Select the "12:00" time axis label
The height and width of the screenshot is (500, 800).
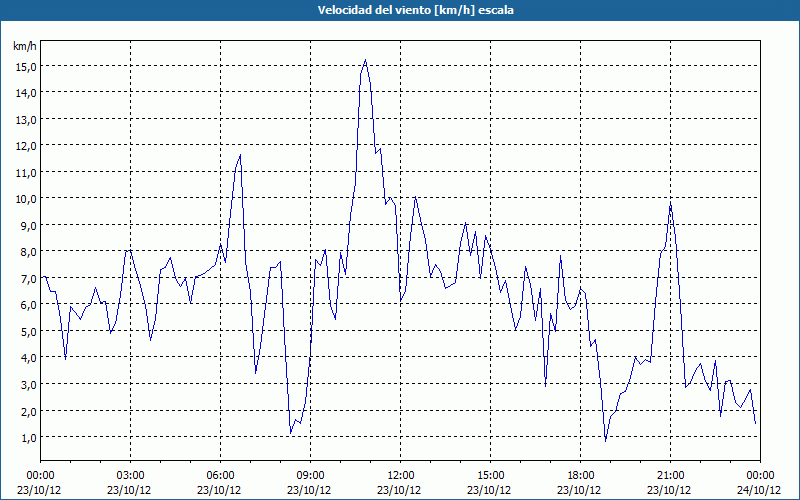tap(401, 476)
